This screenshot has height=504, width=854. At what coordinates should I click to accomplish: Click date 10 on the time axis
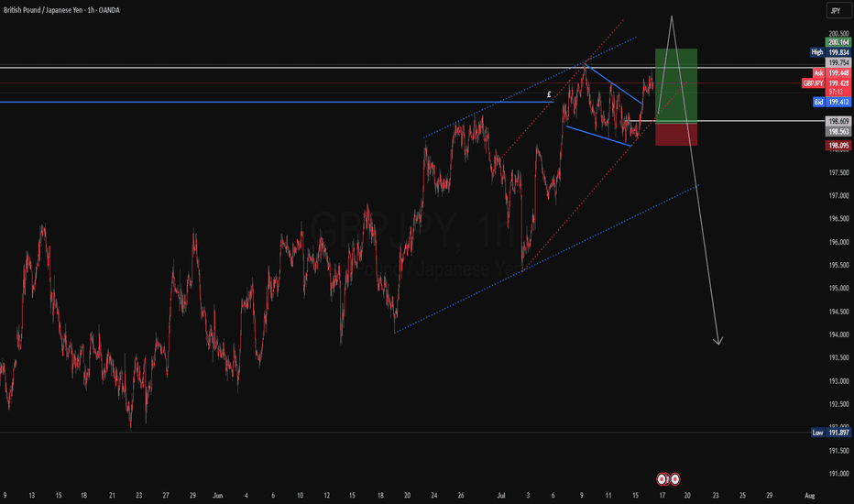[x=301, y=495]
